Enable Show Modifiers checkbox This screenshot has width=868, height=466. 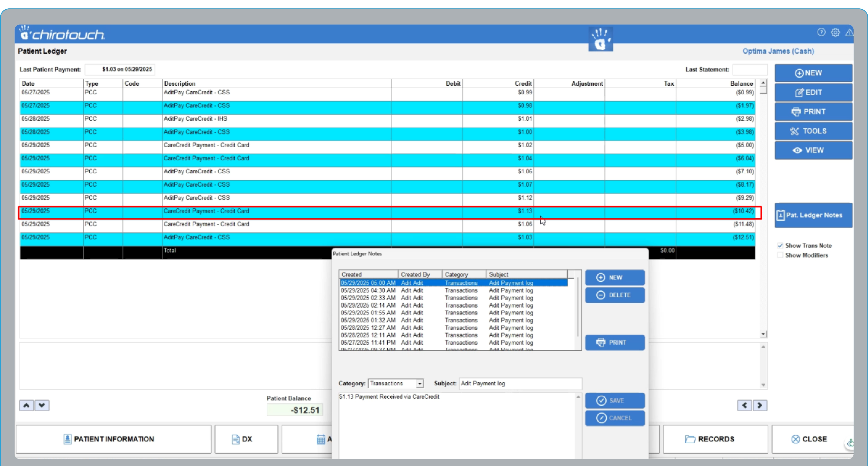[780, 255]
